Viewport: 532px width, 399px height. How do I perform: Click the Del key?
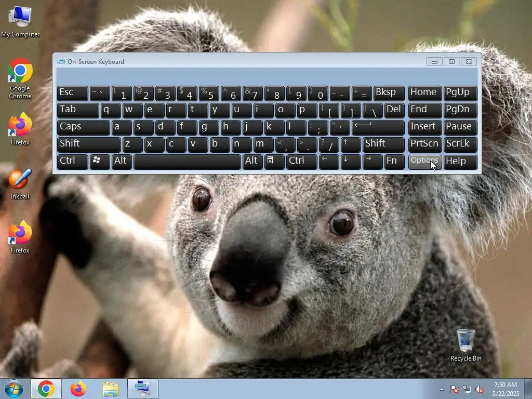tap(394, 110)
